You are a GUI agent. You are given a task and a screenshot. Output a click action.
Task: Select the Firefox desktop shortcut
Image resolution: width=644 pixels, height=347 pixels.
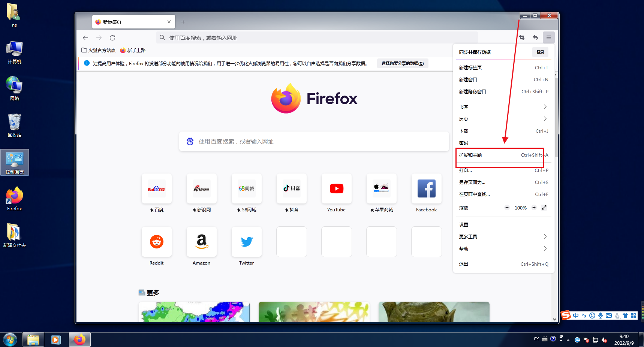(x=15, y=199)
